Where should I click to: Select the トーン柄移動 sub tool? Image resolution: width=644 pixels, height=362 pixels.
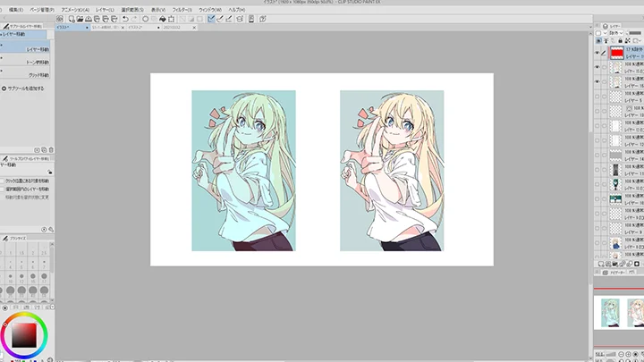click(25, 60)
